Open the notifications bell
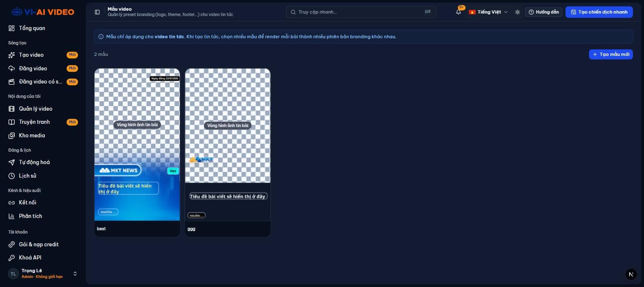Image resolution: width=644 pixels, height=287 pixels. [x=459, y=12]
